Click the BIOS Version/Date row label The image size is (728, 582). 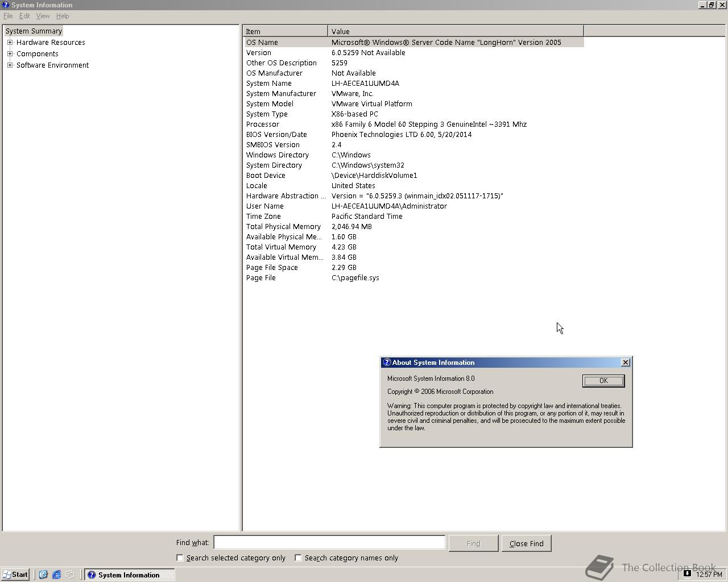pos(276,134)
